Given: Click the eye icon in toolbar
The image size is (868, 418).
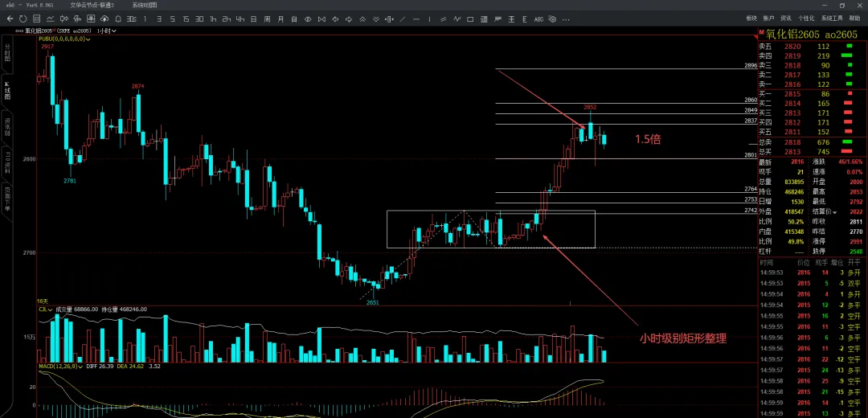Looking at the screenshot, I should (308, 18).
